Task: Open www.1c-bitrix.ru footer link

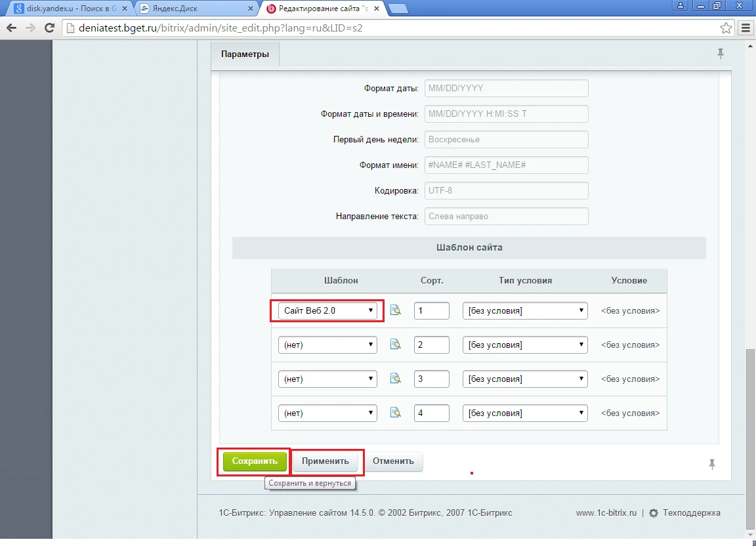Action: tap(606, 513)
